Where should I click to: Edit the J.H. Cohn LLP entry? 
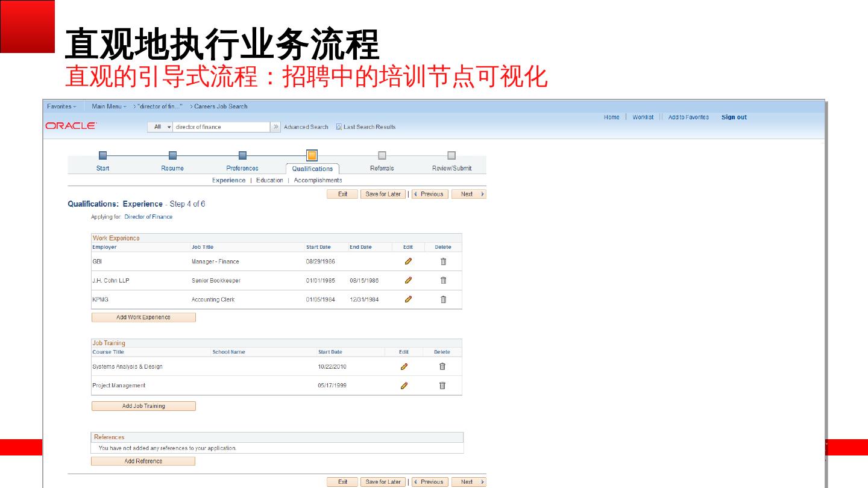(x=408, y=280)
